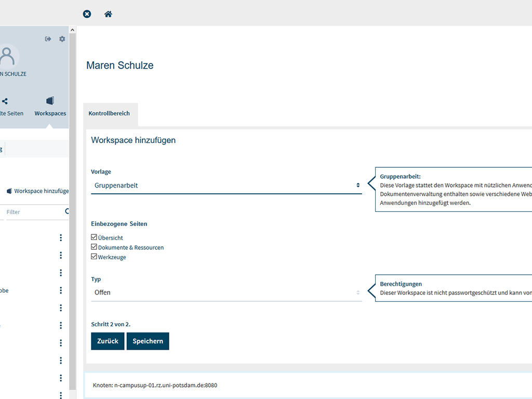Open the shared pages share icon
The height and width of the screenshot is (399, 532).
tap(5, 101)
